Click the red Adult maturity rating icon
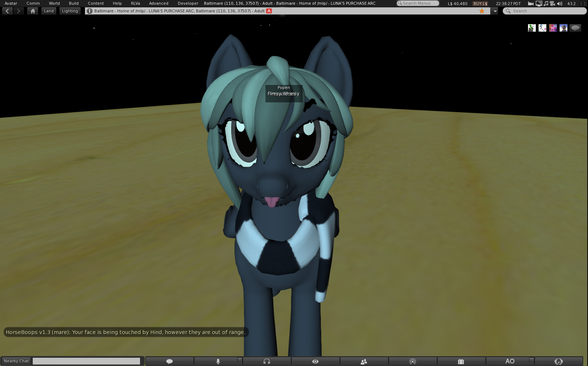Image resolution: width=588 pixels, height=366 pixels. [269, 11]
